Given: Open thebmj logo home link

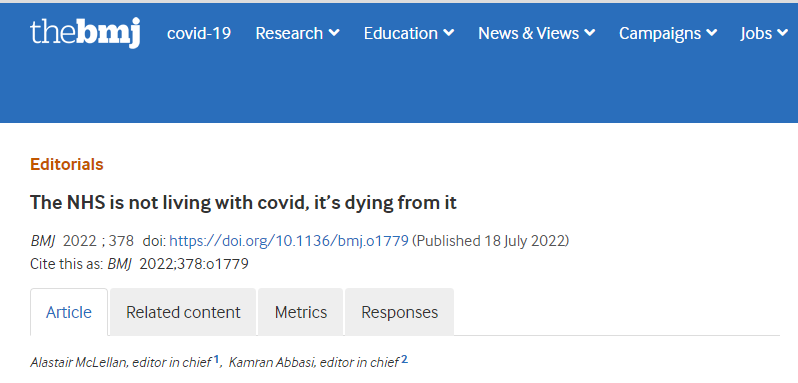Looking at the screenshot, I should pos(85,33).
